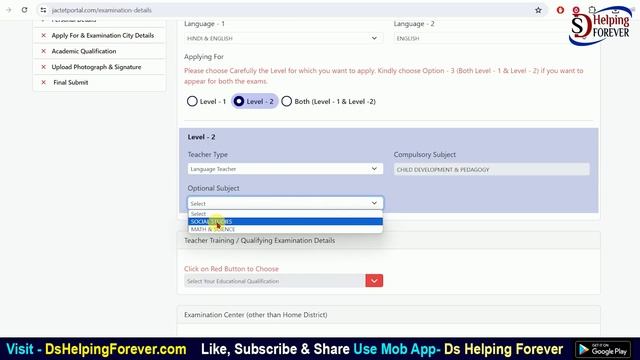Open Academic Qualification step

pos(84,51)
